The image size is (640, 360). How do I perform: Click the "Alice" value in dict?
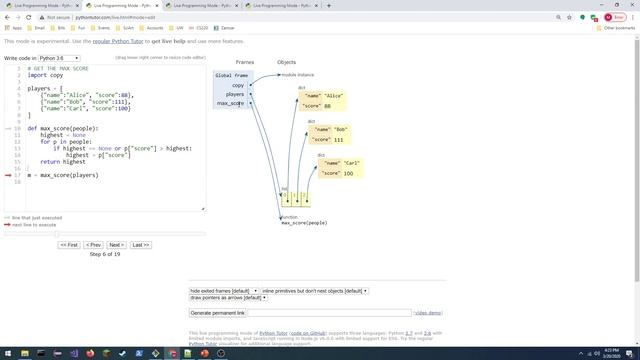(x=333, y=96)
